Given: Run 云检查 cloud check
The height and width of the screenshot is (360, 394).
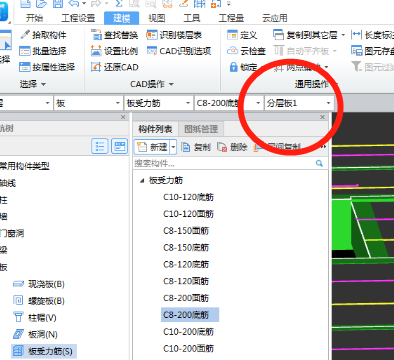Looking at the screenshot, I should 246,51.
